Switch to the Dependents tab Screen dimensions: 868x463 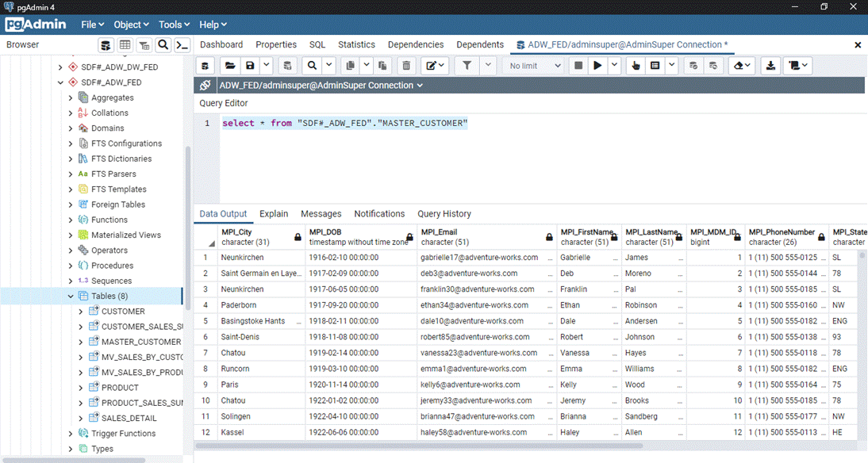click(x=480, y=45)
